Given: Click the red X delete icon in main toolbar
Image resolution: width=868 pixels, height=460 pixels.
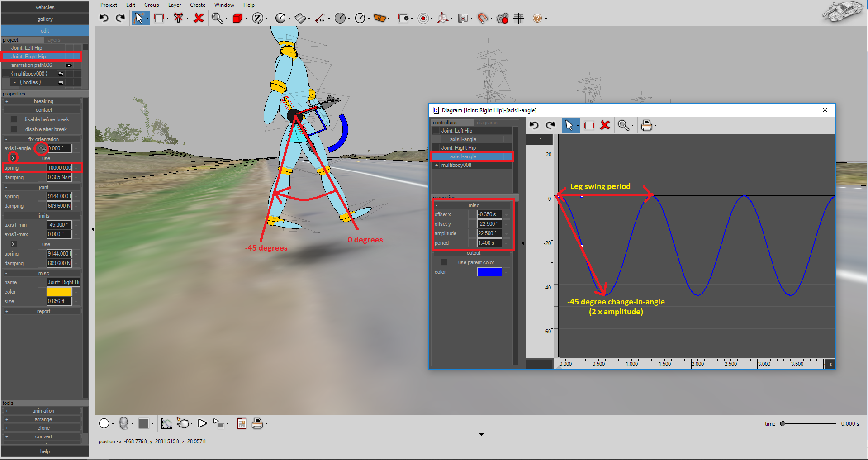Looking at the screenshot, I should [199, 18].
